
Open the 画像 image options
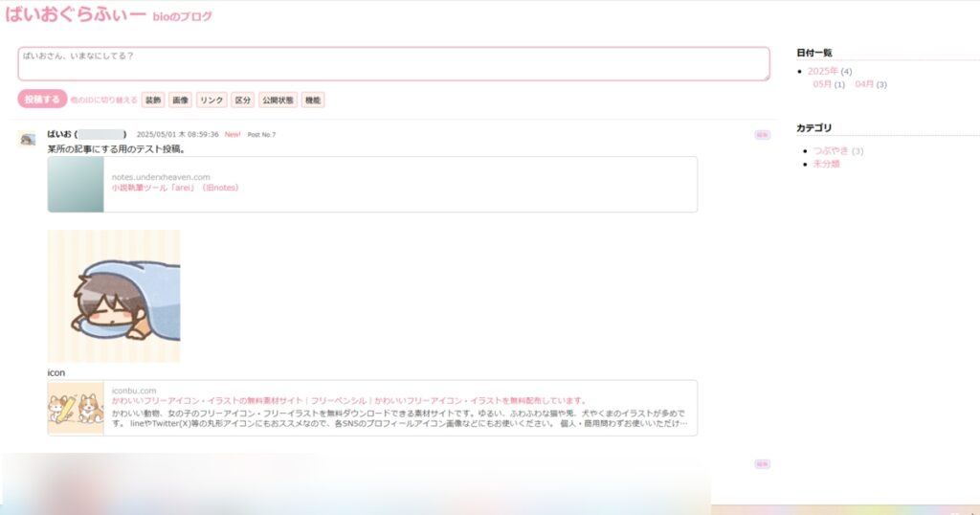(x=180, y=101)
